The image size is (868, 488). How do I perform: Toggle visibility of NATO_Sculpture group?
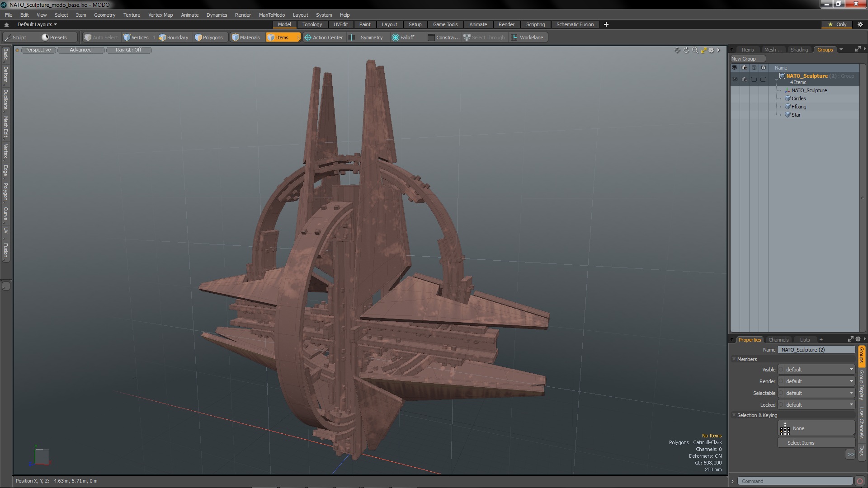(x=735, y=79)
